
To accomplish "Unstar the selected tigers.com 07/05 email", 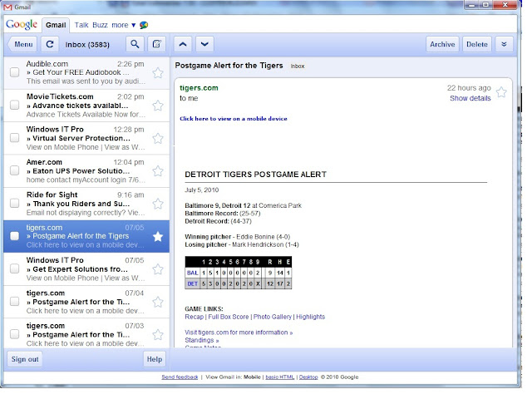I will (158, 237).
